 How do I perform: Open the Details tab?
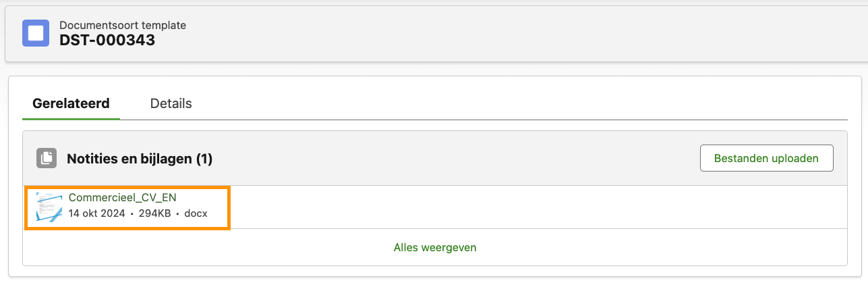(x=171, y=103)
